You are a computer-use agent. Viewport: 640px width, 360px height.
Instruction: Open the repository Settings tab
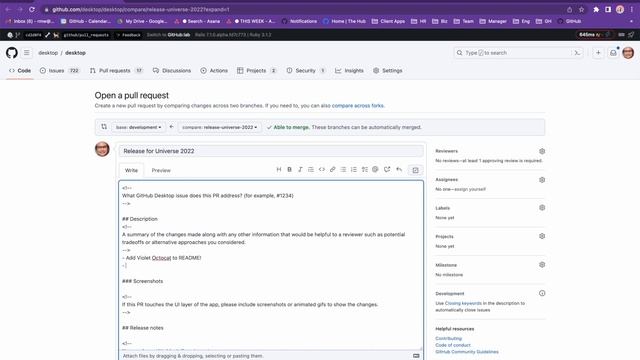pos(388,71)
